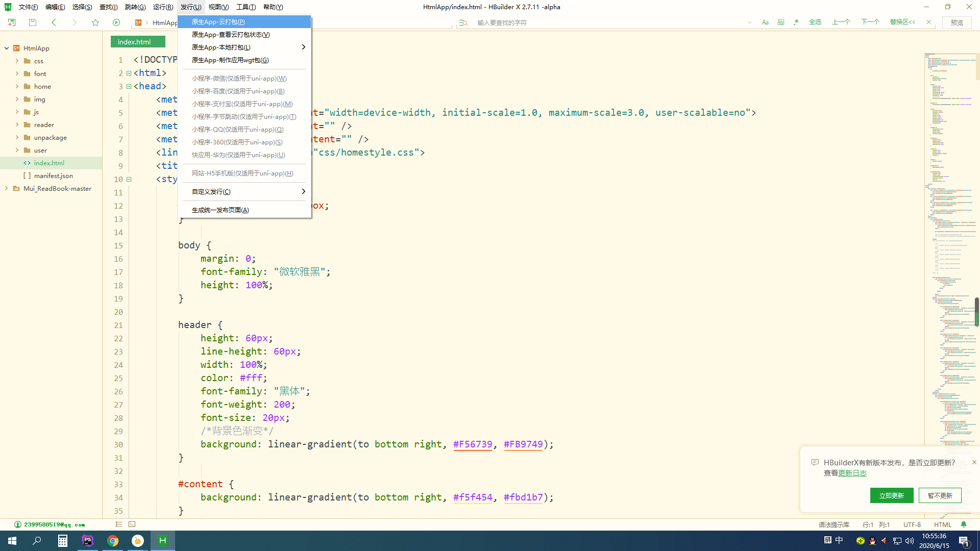Screen dimensions: 980x551
Task: Click the toggle-sidebar icon in toolbar
Action: (x=12, y=22)
